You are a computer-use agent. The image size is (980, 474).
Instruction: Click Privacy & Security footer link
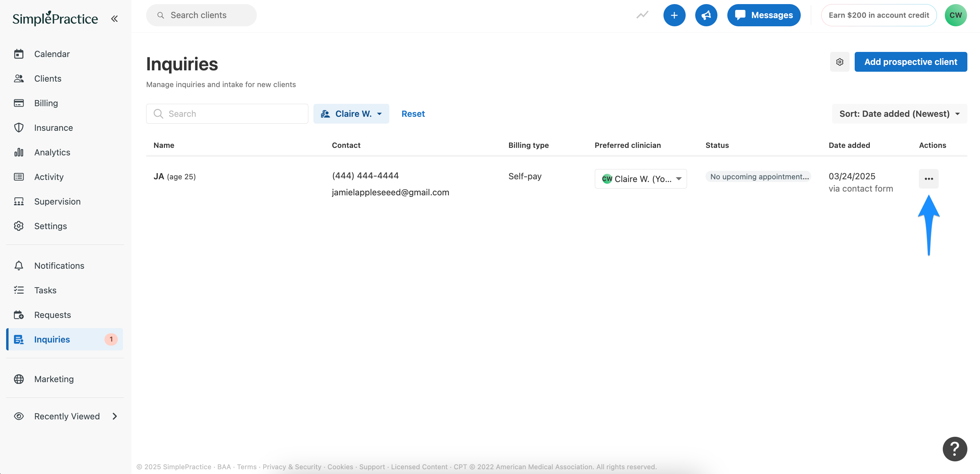pos(292,467)
